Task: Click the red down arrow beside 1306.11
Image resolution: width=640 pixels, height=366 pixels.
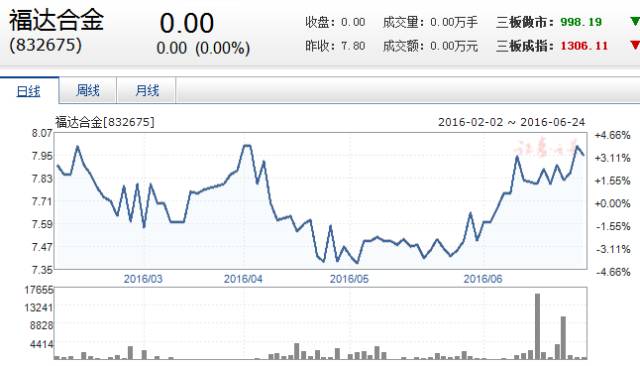Action: [x=635, y=45]
